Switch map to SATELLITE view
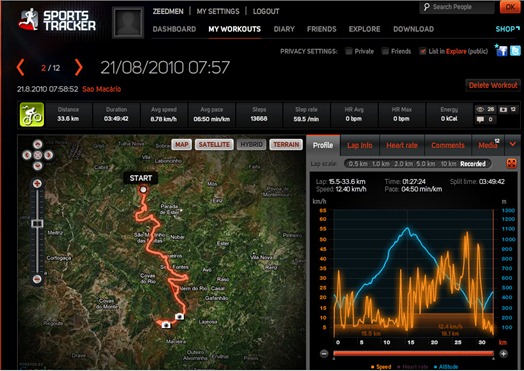 pos(214,144)
